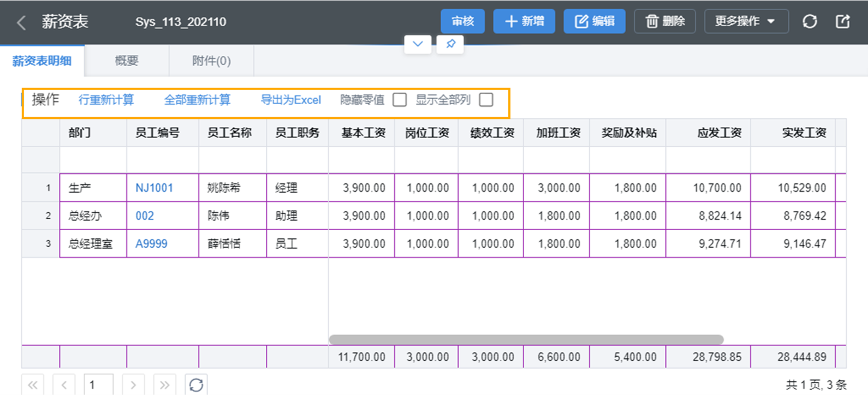Check the 显示全部列 checkbox
The width and height of the screenshot is (868, 395).
(486, 100)
